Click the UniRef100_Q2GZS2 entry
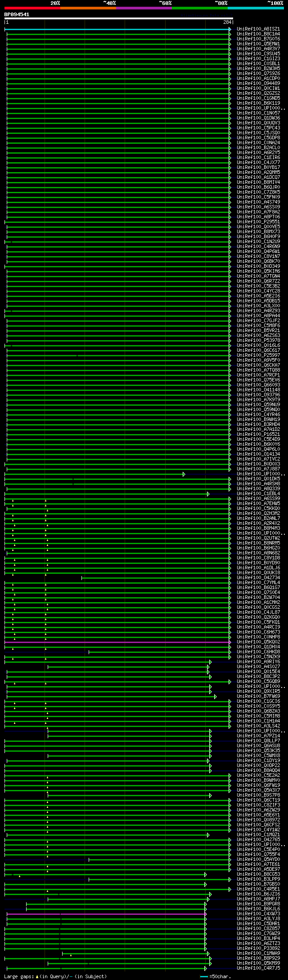 point(258,93)
